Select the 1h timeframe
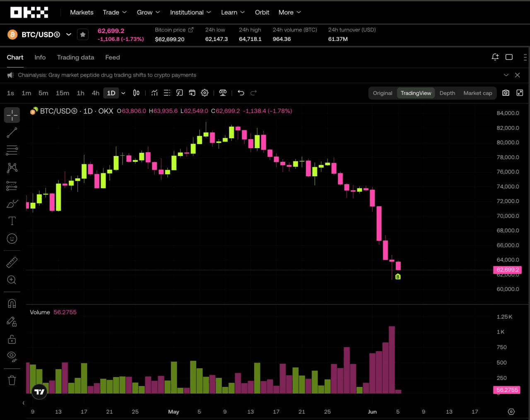The height and width of the screenshot is (420, 530). (x=81, y=93)
